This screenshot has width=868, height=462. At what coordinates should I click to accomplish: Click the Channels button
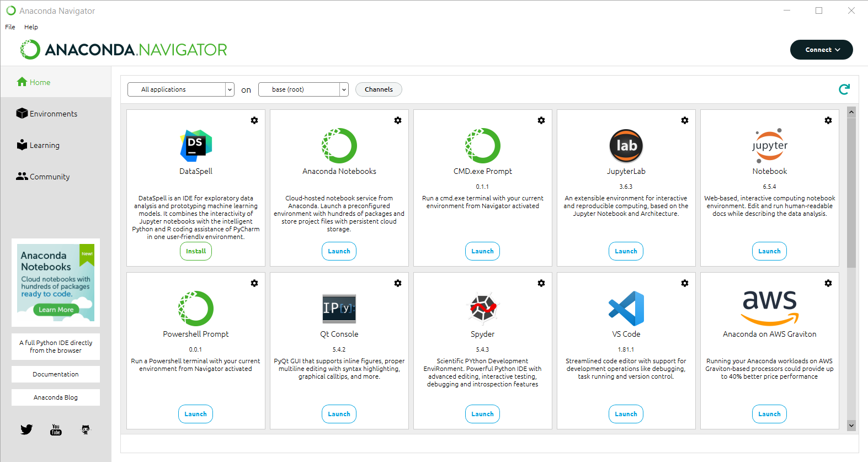coord(379,89)
